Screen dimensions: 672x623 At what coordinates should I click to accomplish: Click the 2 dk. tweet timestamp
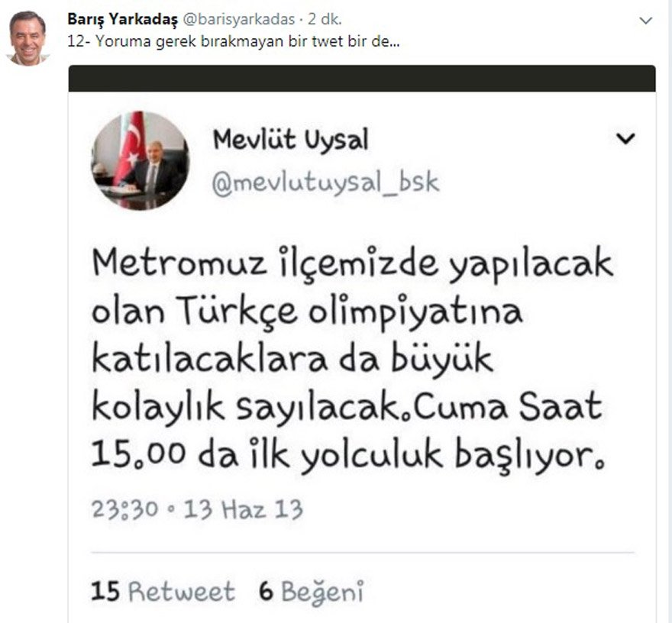pos(325,19)
